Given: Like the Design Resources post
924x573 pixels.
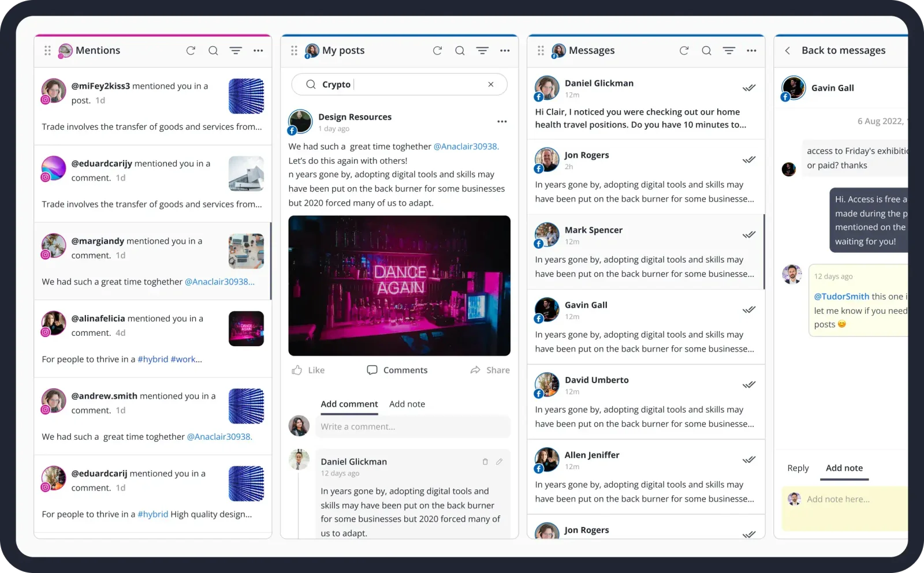Looking at the screenshot, I should 308,370.
